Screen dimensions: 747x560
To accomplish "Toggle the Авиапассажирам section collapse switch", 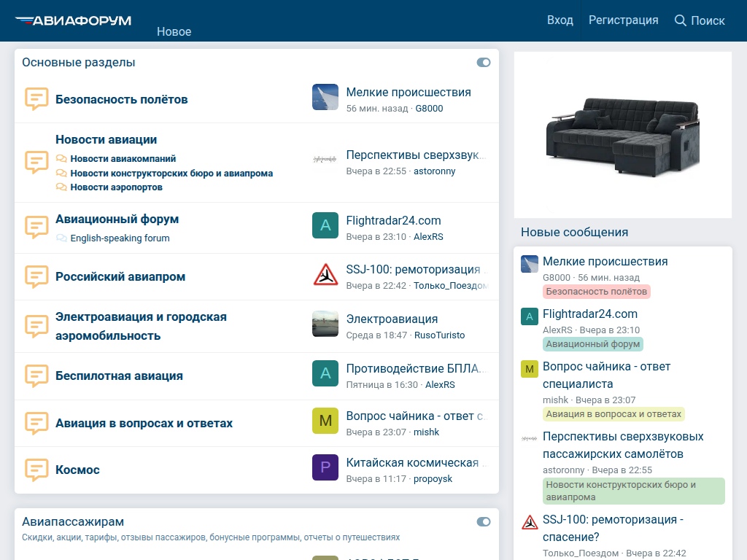I will [x=484, y=522].
